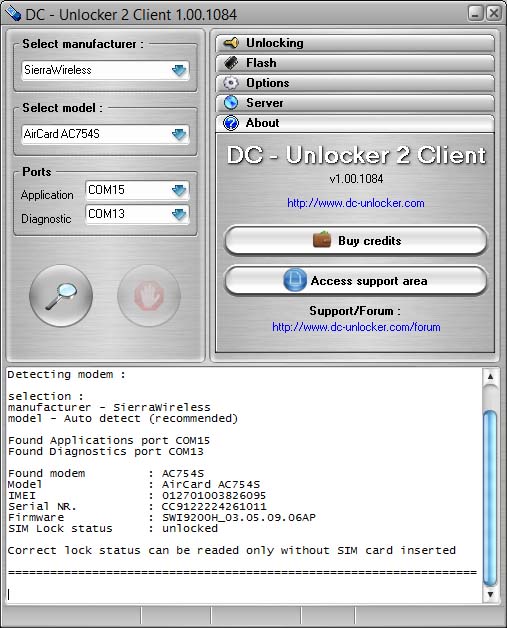Click the IMEI value 012701003826095

point(214,495)
